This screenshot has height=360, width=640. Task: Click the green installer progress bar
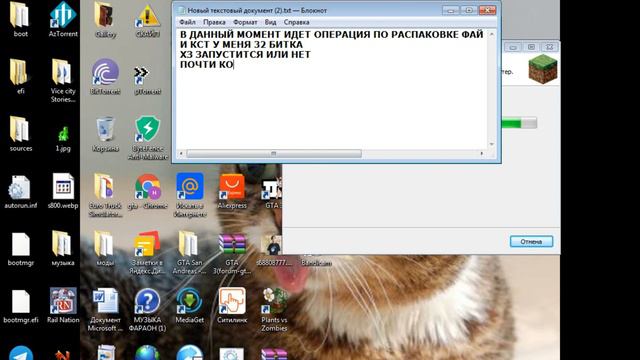pos(519,123)
